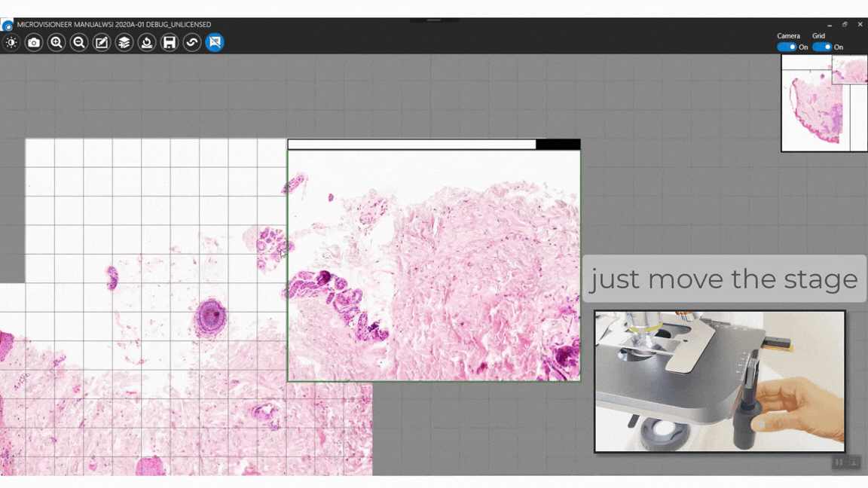Image resolution: width=868 pixels, height=488 pixels.
Task: Turn off the Grid switch
Action: click(x=822, y=47)
